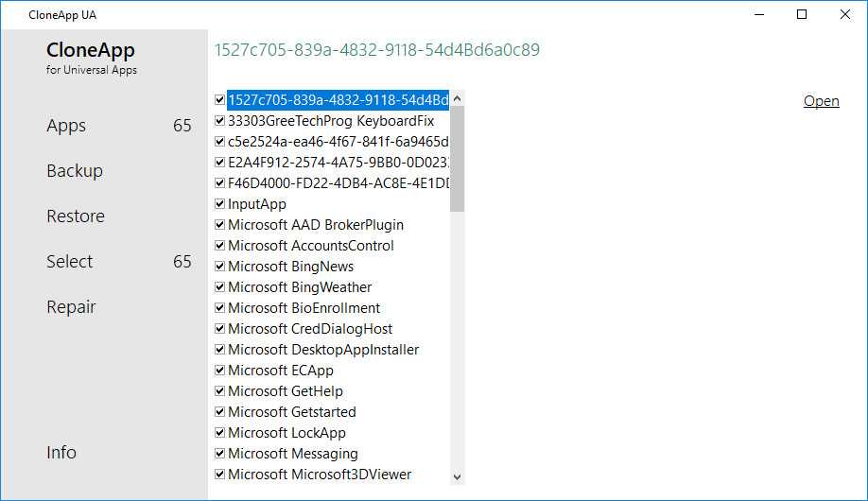
Task: Select Microsoft LockApp in the list
Action: (x=286, y=433)
